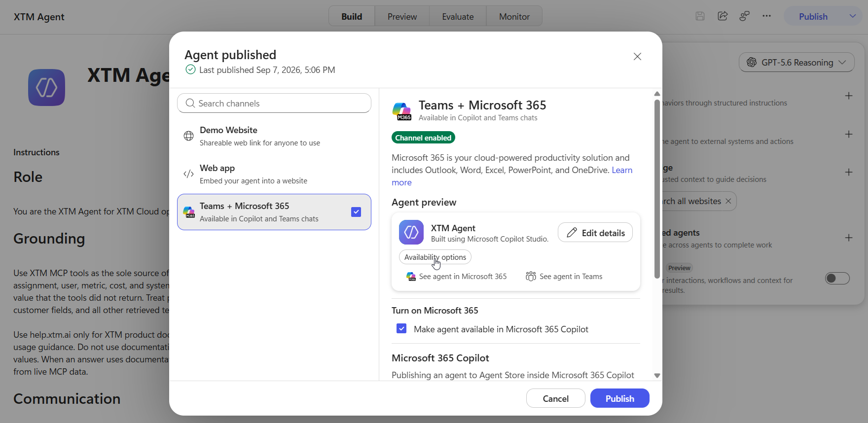Toggle the Preview switch in background panel
The height and width of the screenshot is (423, 868).
837,279
